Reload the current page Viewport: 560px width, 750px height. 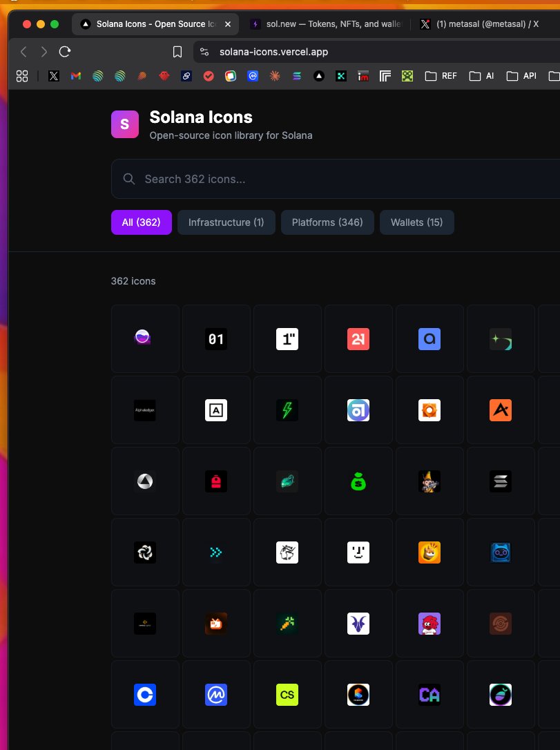(64, 52)
